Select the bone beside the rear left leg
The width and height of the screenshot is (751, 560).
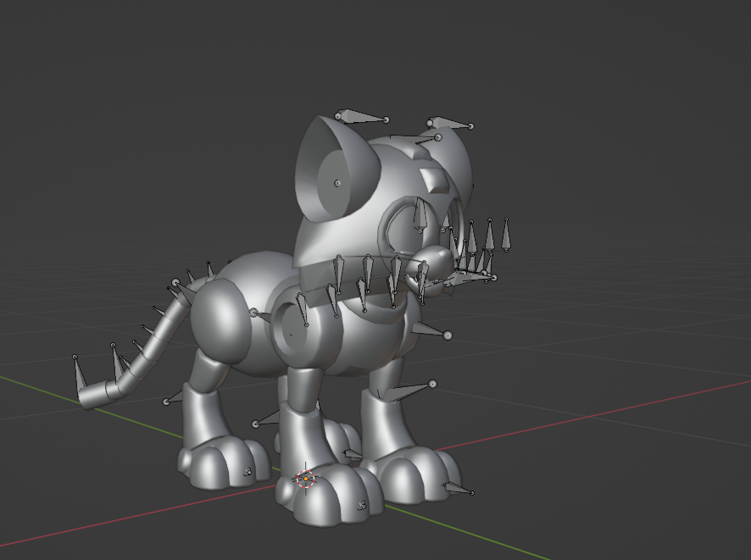[174, 397]
